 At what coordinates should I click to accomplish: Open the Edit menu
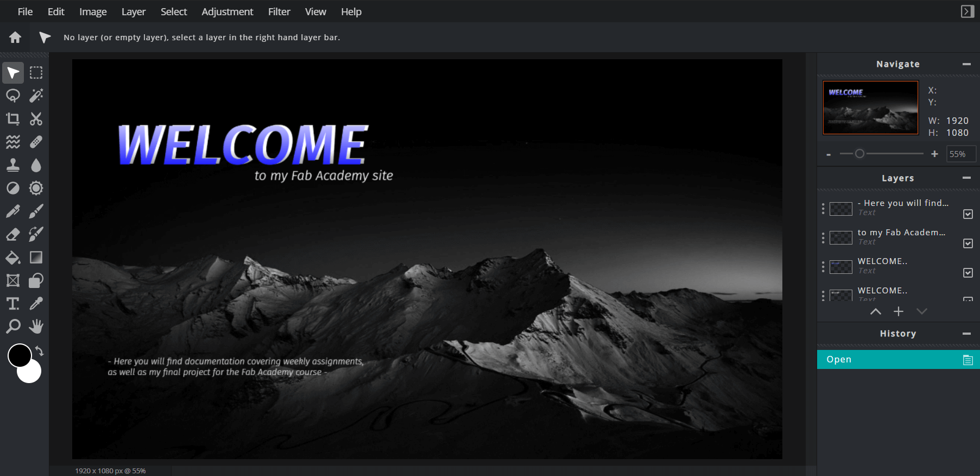coord(56,11)
